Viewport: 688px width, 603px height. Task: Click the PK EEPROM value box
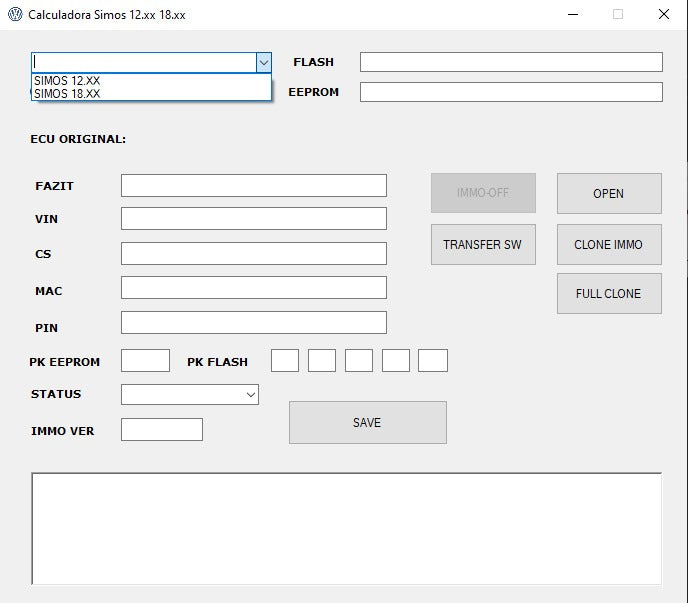(145, 360)
